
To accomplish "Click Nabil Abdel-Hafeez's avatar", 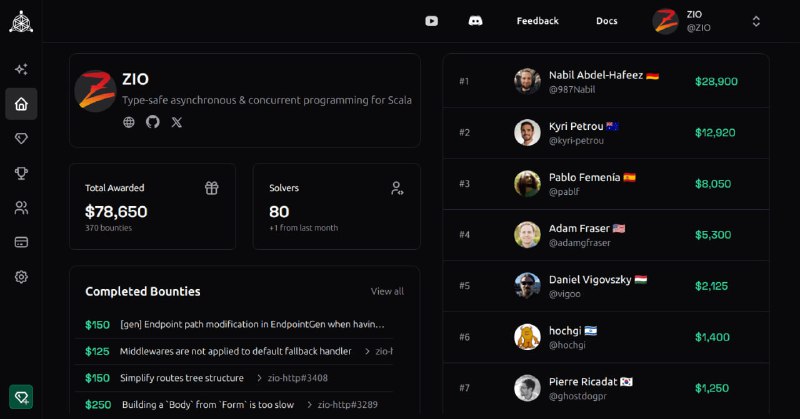I will pyautogui.click(x=527, y=81).
